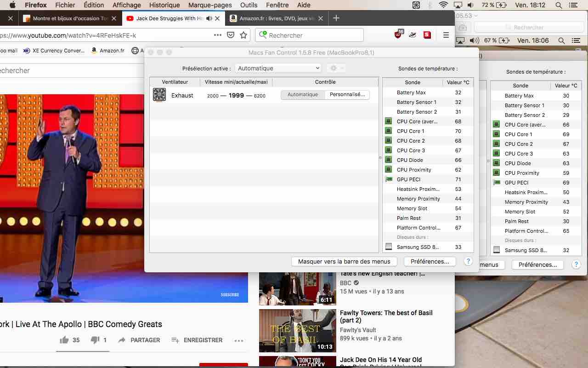Sort by Sonde column header
The width and height of the screenshot is (588, 368).
tap(413, 82)
